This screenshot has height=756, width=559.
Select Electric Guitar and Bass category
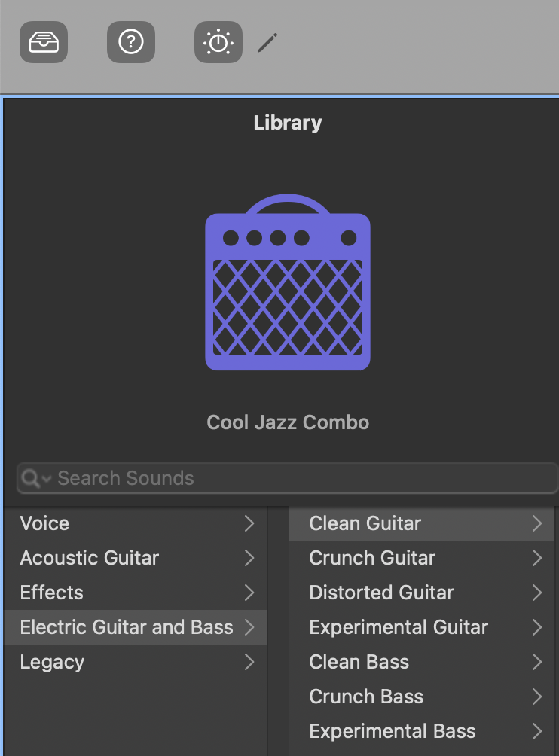pos(135,627)
